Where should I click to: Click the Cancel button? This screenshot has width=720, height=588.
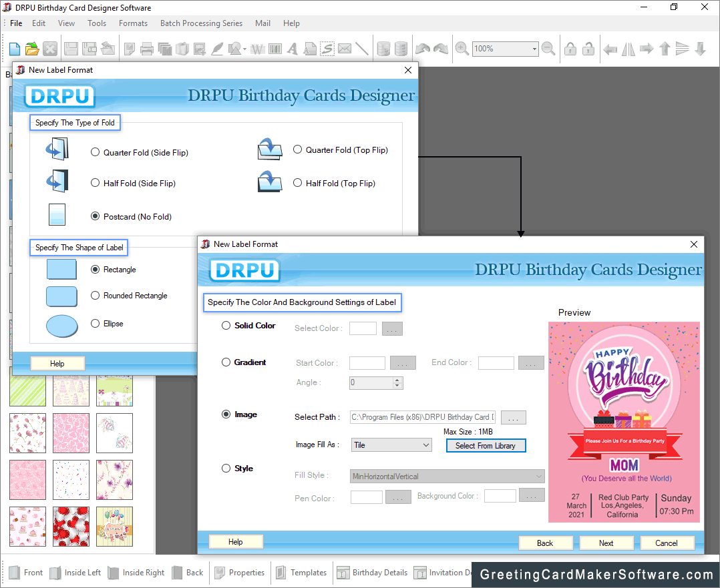[667, 543]
